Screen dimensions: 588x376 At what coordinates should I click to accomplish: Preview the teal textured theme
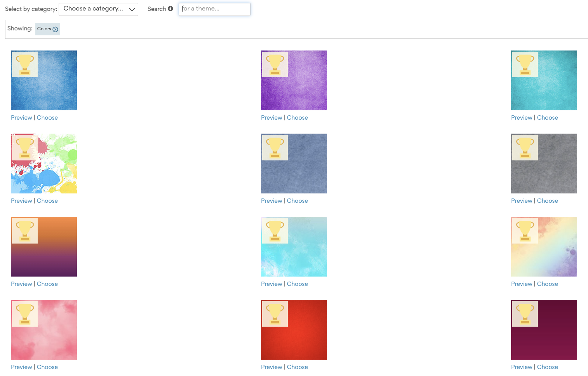click(522, 118)
